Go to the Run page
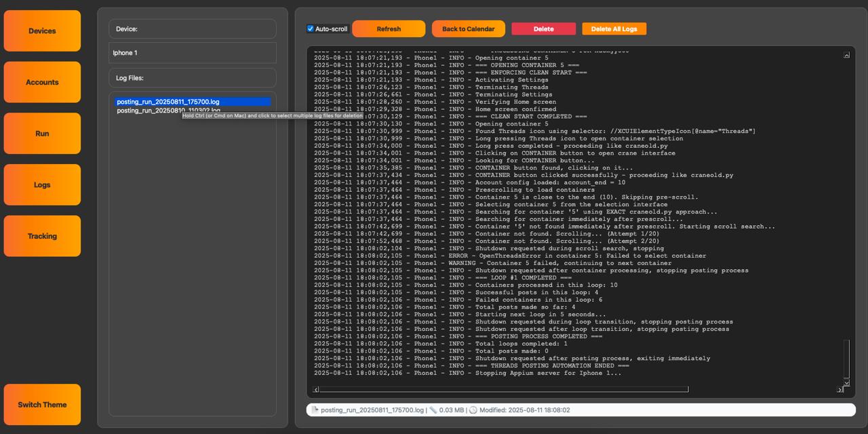 coord(42,134)
